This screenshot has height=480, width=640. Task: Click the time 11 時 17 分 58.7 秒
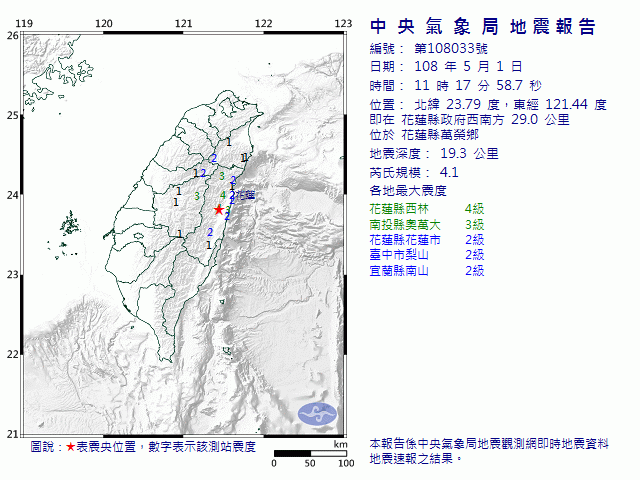[x=478, y=85]
